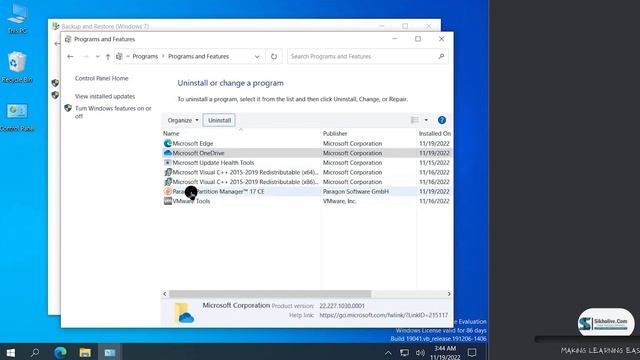640x360 pixels.
Task: Open the Windows Start menu
Action: (x=11, y=352)
